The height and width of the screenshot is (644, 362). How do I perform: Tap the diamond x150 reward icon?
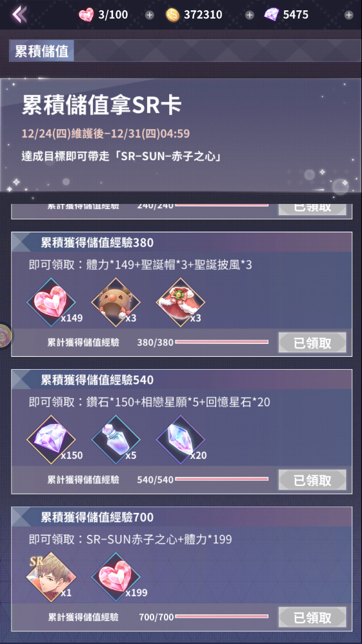(52, 439)
